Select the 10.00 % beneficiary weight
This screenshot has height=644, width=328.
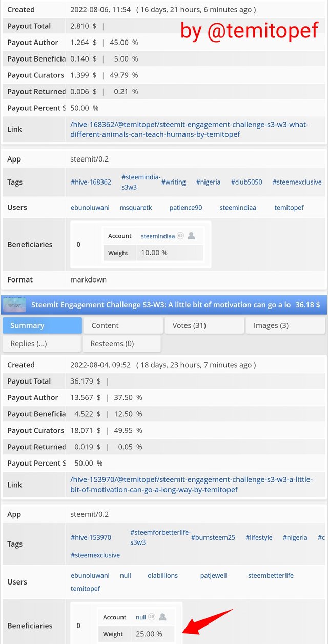tap(154, 252)
